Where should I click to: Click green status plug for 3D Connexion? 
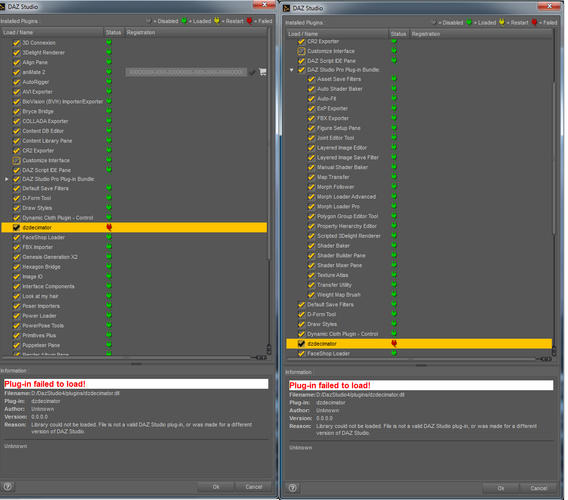pyautogui.click(x=109, y=42)
